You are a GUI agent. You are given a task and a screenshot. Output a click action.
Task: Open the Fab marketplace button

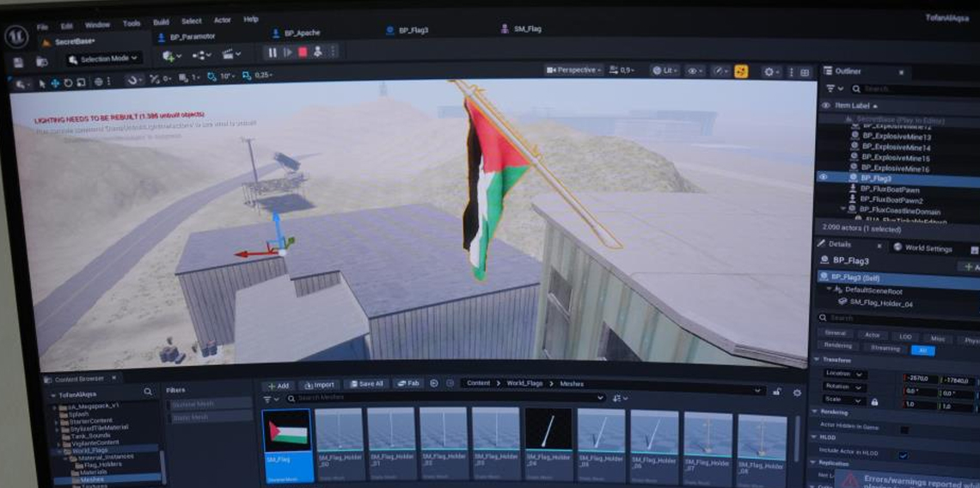pyautogui.click(x=408, y=383)
